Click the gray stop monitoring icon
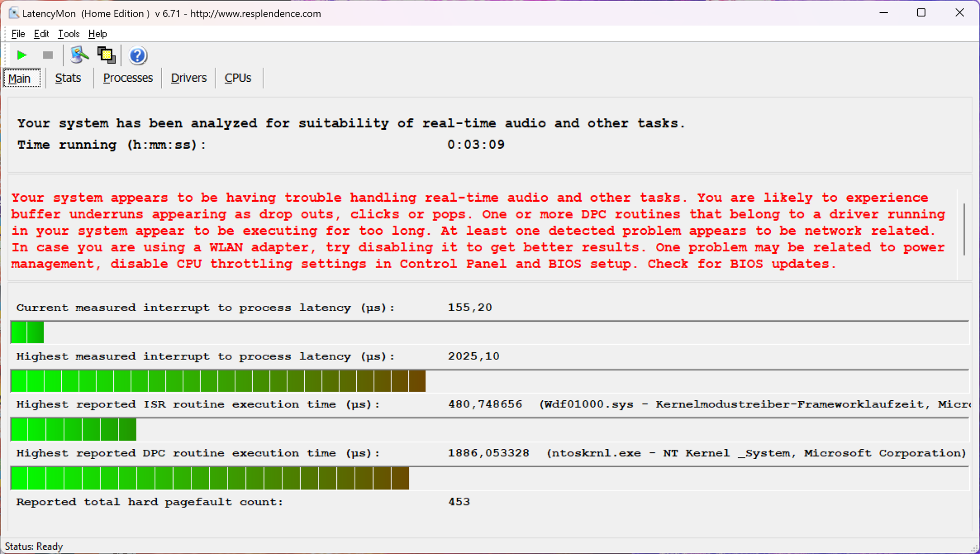Viewport: 980px width, 554px height. click(47, 55)
